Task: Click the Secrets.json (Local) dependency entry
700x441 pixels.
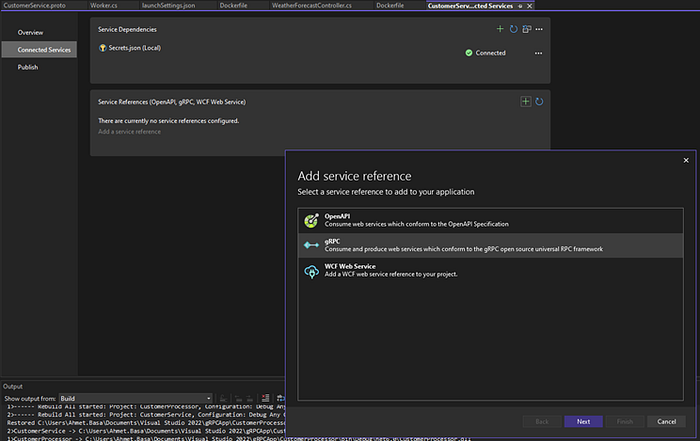Action: point(135,48)
